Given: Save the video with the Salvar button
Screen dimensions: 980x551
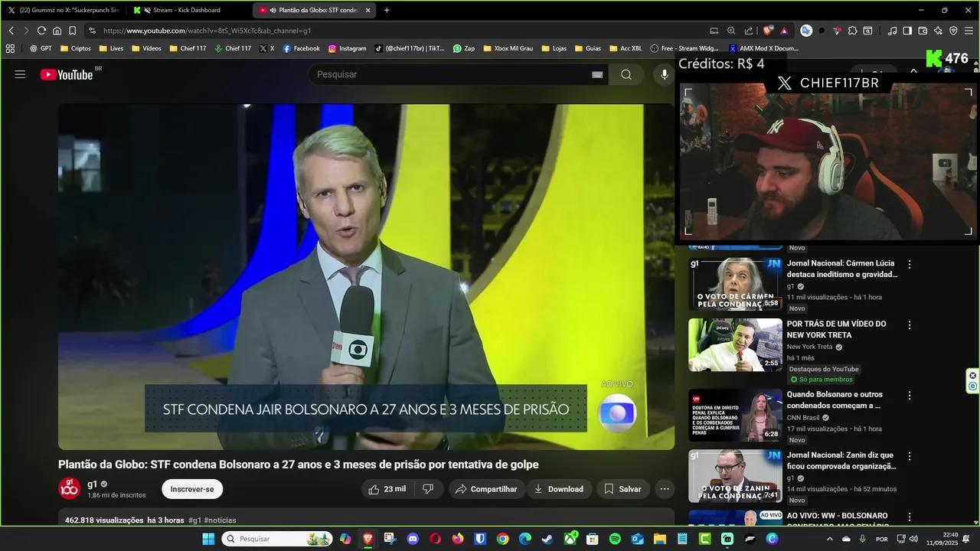Looking at the screenshot, I should (x=623, y=489).
